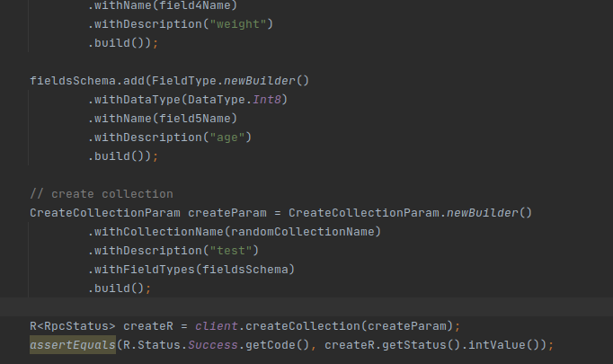Click the "age" string literal
The width and height of the screenshot is (613, 364).
[x=227, y=138]
